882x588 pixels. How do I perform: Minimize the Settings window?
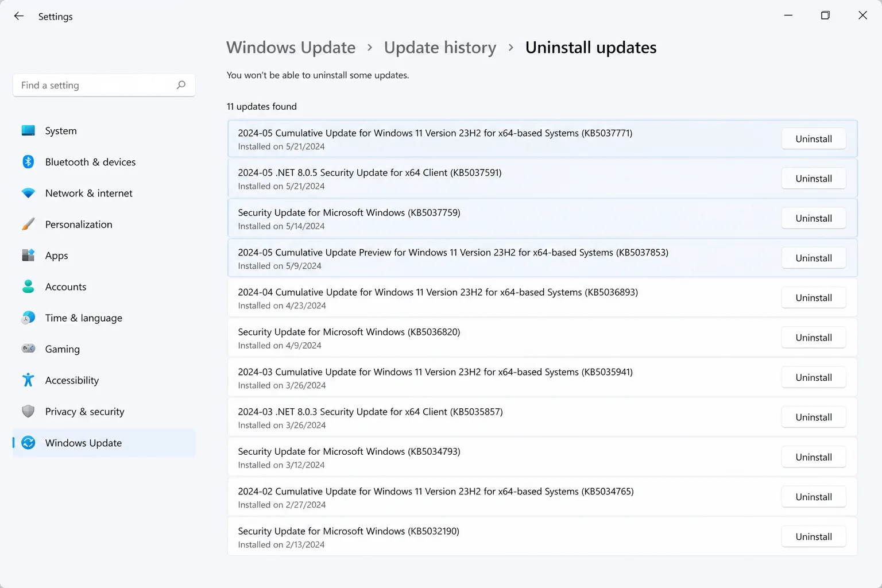tap(788, 16)
